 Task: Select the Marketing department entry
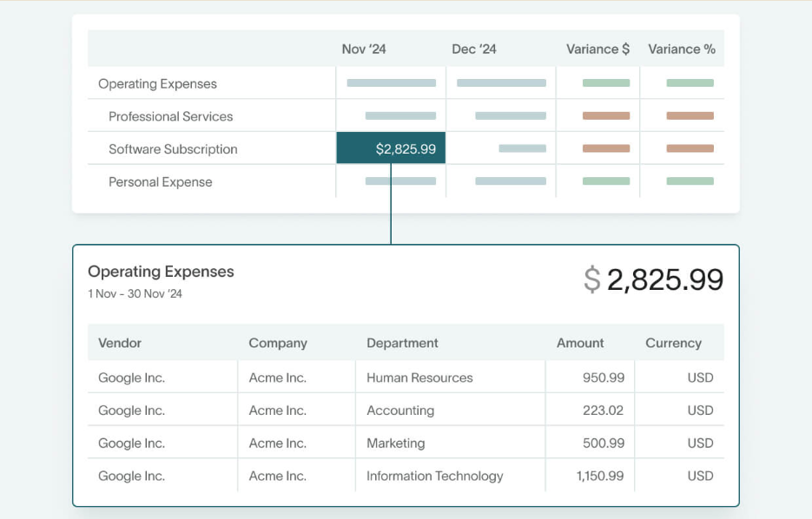[395, 443]
